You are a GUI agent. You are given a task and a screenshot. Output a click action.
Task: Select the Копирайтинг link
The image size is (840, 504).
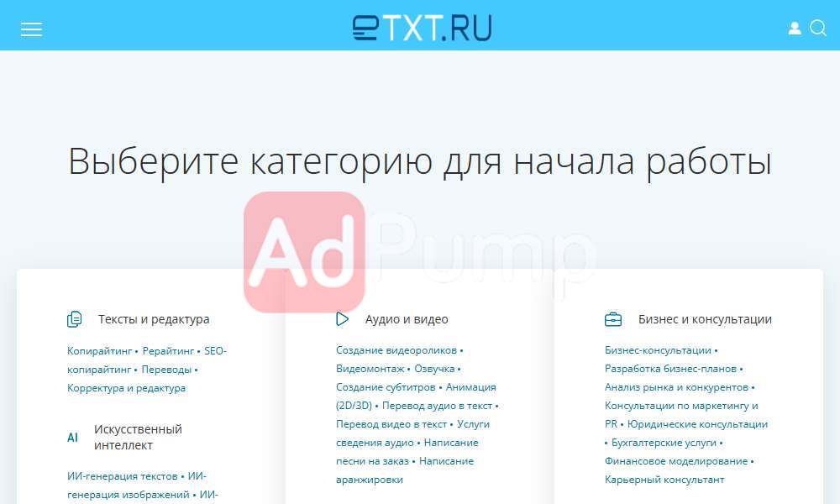tap(99, 351)
